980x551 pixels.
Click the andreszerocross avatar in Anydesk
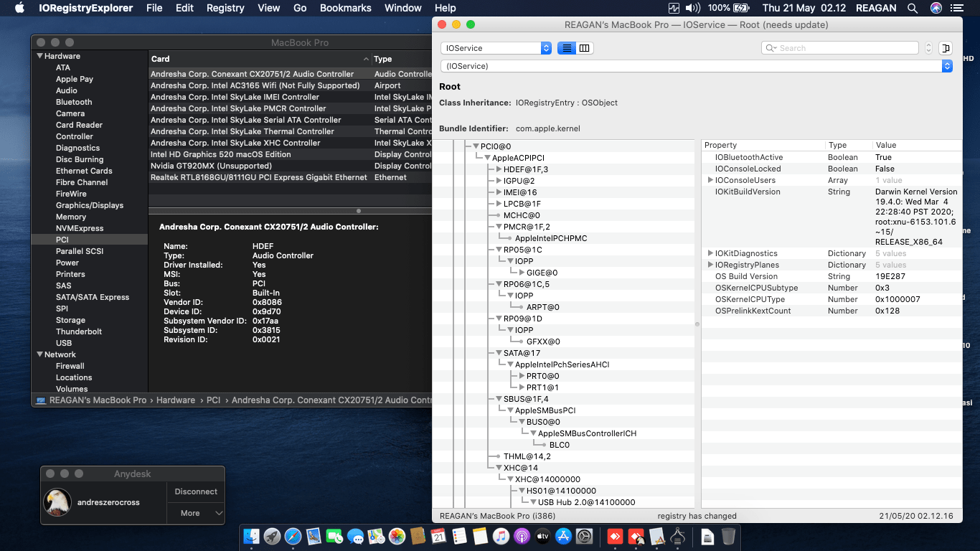tap(57, 502)
